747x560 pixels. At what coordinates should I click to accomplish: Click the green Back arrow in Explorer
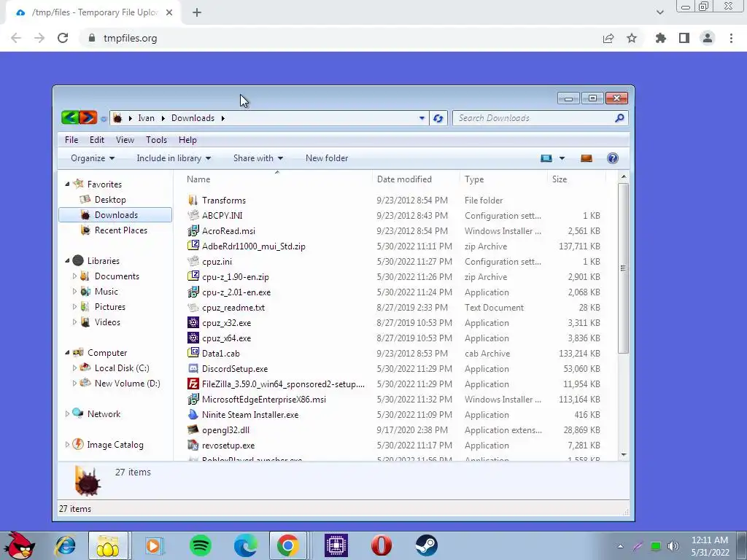pyautogui.click(x=70, y=117)
